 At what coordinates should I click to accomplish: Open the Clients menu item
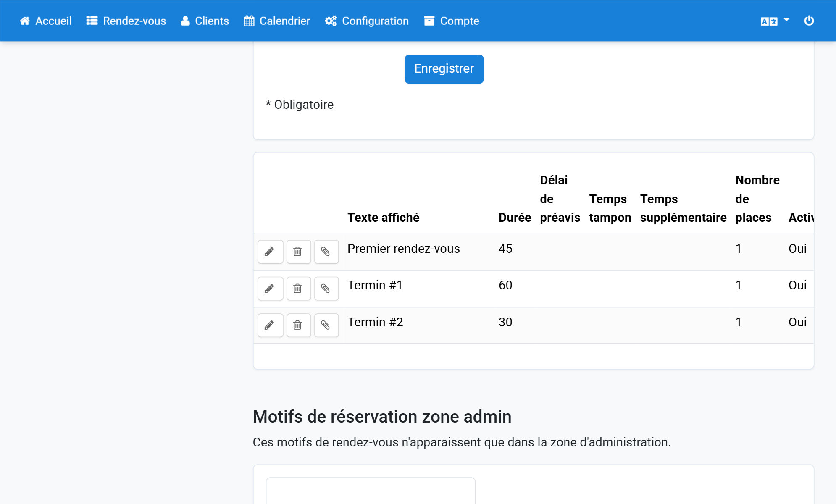pos(205,21)
